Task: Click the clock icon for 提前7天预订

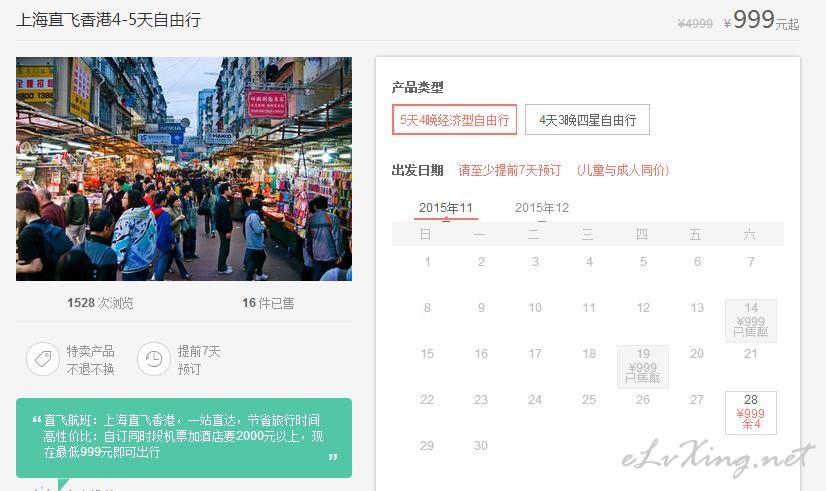Action: pyautogui.click(x=154, y=359)
